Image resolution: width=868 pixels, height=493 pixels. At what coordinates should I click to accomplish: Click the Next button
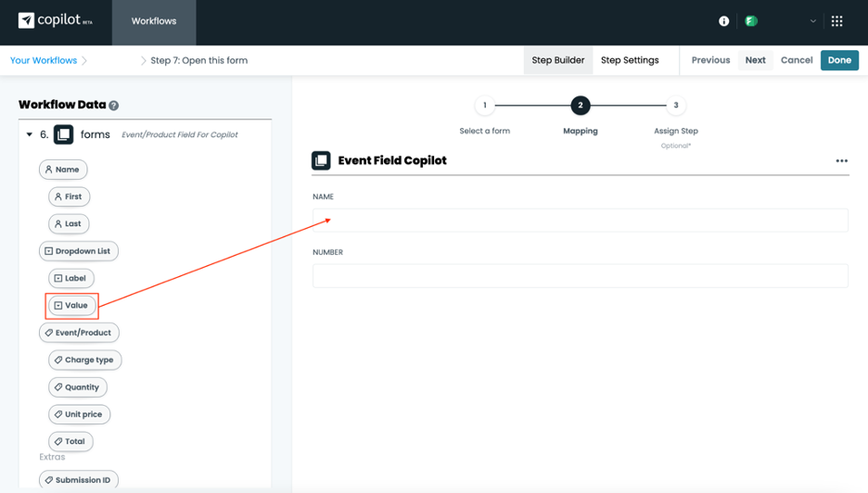[755, 60]
